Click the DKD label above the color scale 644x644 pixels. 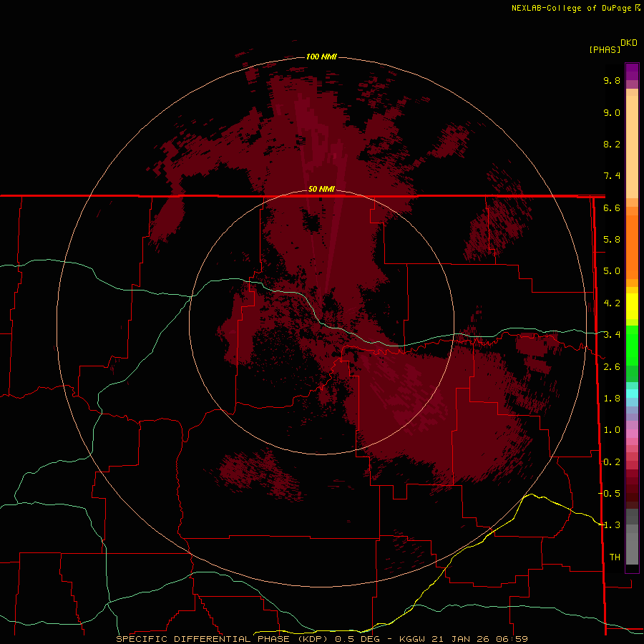tap(629, 43)
